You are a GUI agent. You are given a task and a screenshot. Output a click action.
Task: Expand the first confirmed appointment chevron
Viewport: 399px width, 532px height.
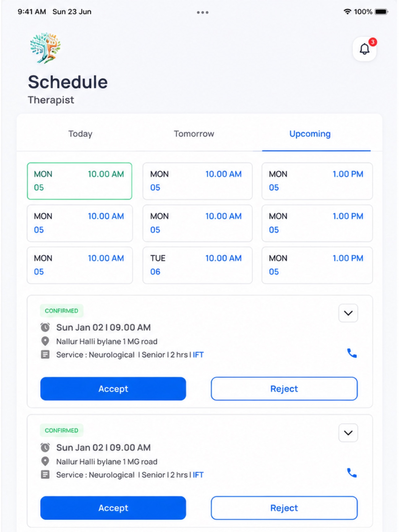(x=348, y=313)
